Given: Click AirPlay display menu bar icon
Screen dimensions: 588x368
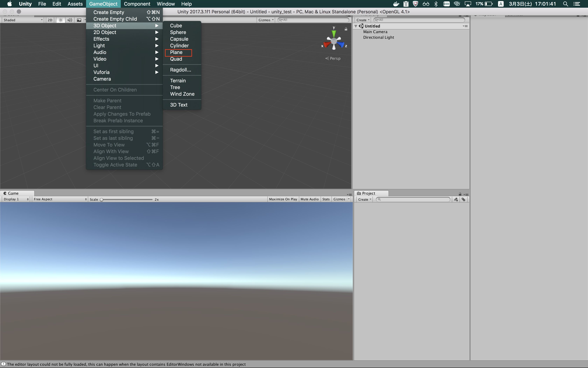Looking at the screenshot, I should (x=468, y=4).
